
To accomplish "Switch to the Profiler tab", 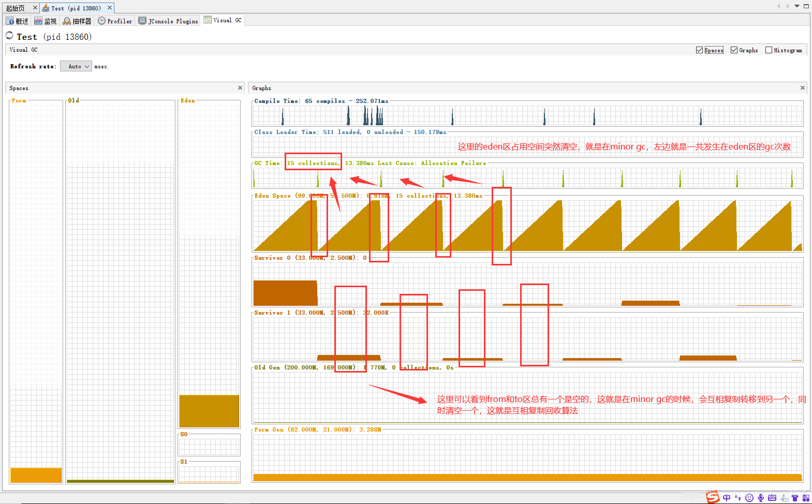I will pyautogui.click(x=115, y=21).
